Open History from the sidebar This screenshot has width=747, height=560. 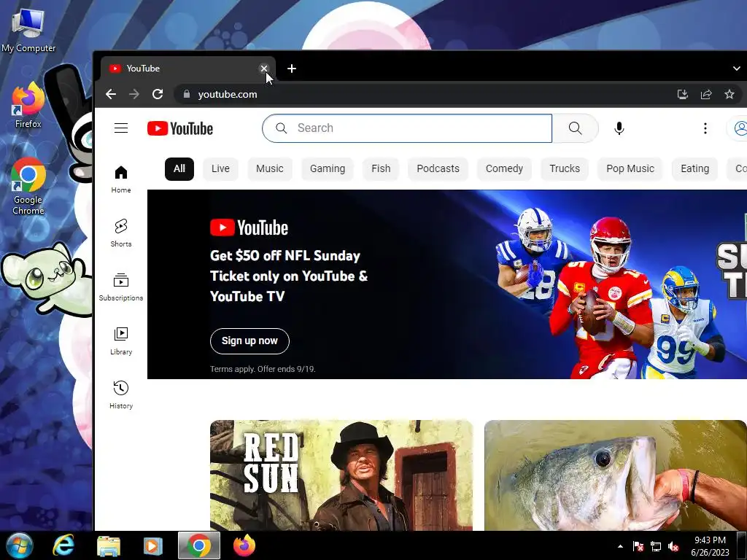pyautogui.click(x=121, y=394)
